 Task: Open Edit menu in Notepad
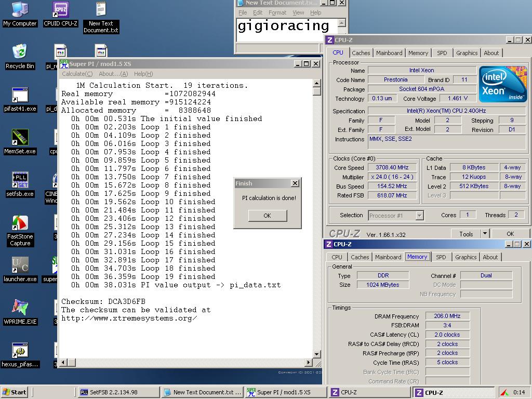pyautogui.click(x=258, y=12)
